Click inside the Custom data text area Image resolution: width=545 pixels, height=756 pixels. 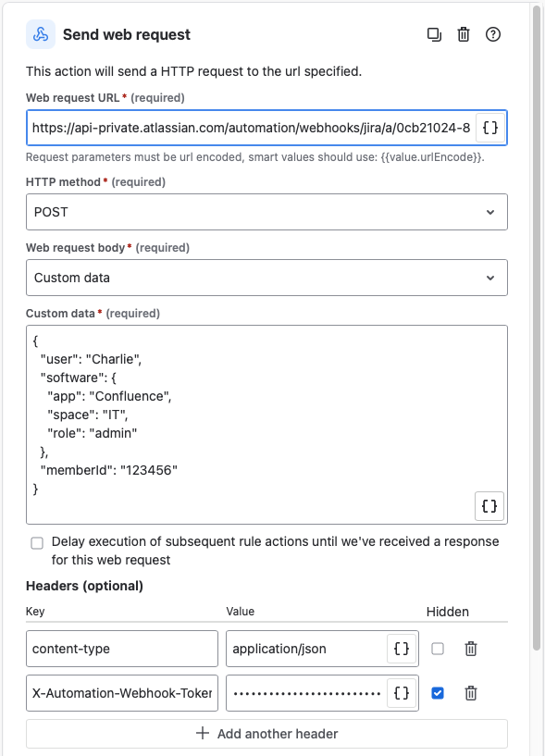click(266, 425)
